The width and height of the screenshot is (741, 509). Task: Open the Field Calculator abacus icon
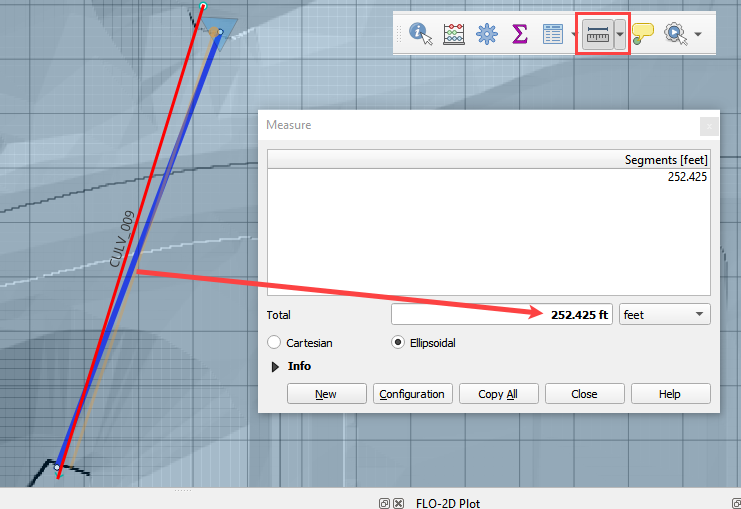454,35
